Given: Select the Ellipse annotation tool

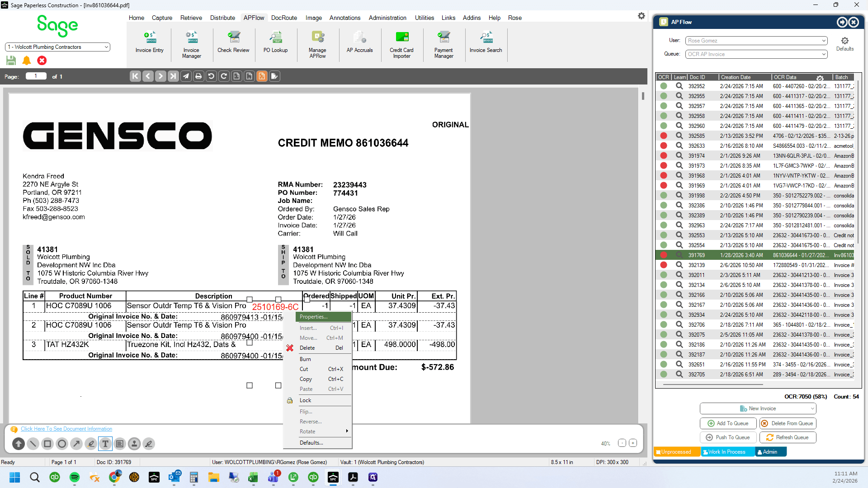Looking at the screenshot, I should click(62, 444).
